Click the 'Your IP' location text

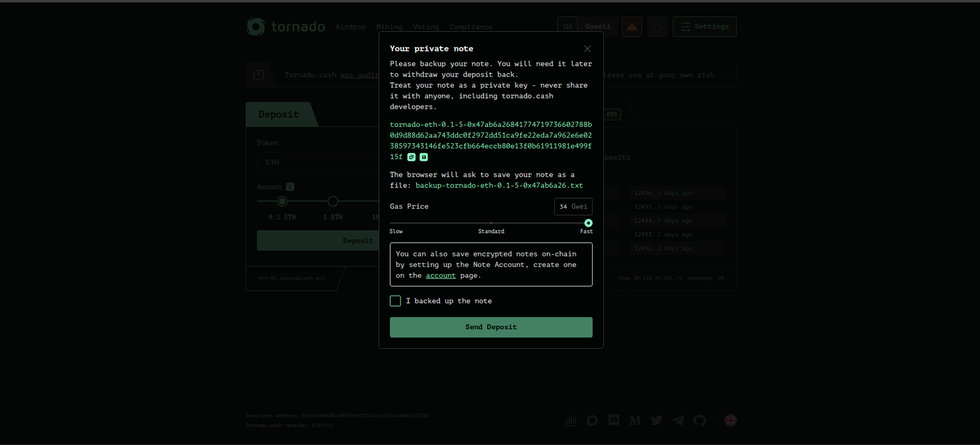671,278
